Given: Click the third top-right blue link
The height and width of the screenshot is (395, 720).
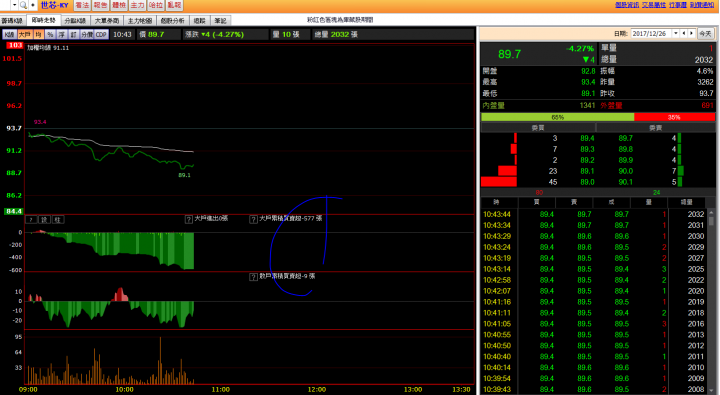Looking at the screenshot, I should click(x=678, y=5).
